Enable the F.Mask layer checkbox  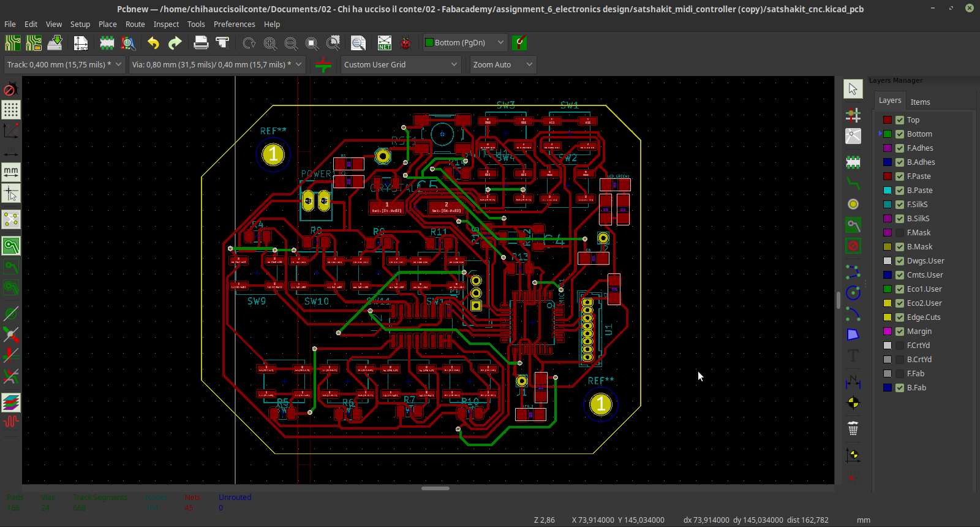tap(900, 233)
